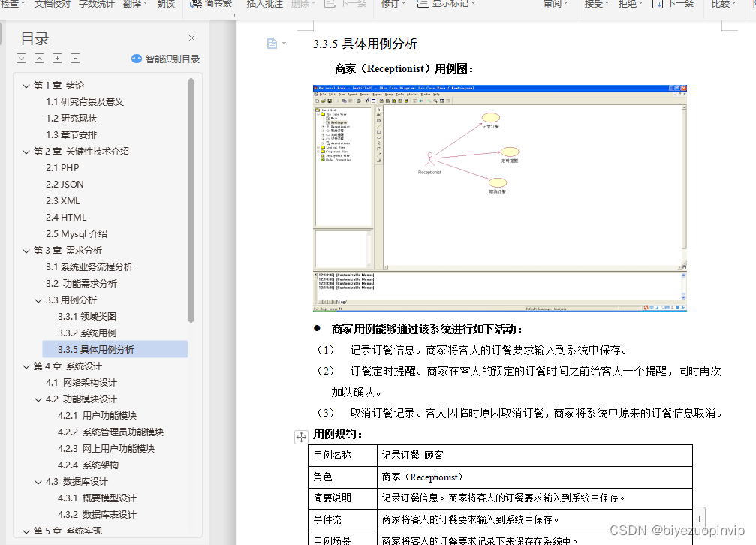Jump to 1.1 研究背景及意义
Screen dimensions: 756x545
pyautogui.click(x=85, y=102)
